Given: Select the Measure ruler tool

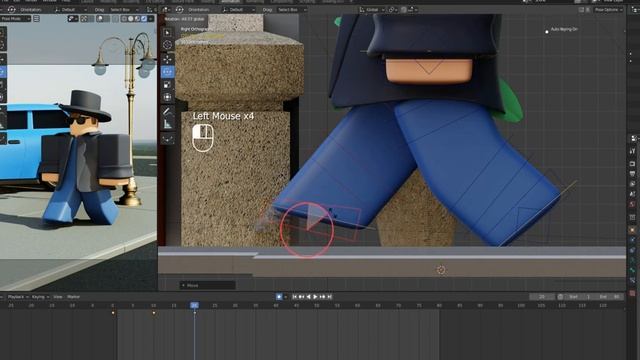Looking at the screenshot, I should 167,124.
